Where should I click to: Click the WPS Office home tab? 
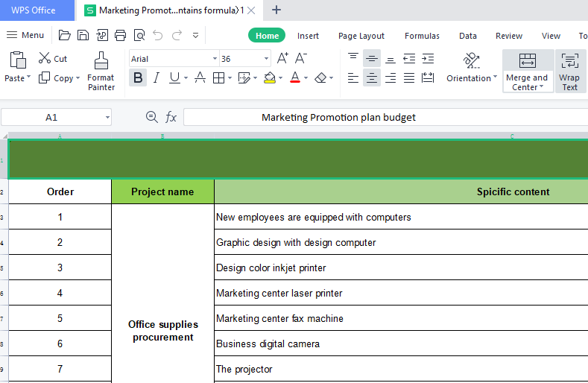pos(37,10)
